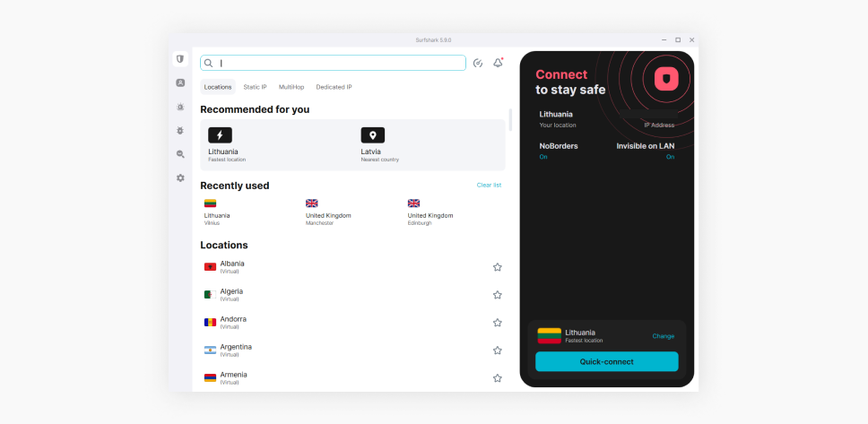Favorite Algeria with the star

(498, 295)
